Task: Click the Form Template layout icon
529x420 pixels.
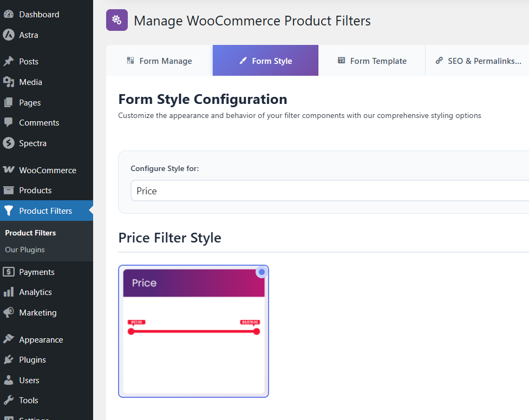Action: coord(342,61)
